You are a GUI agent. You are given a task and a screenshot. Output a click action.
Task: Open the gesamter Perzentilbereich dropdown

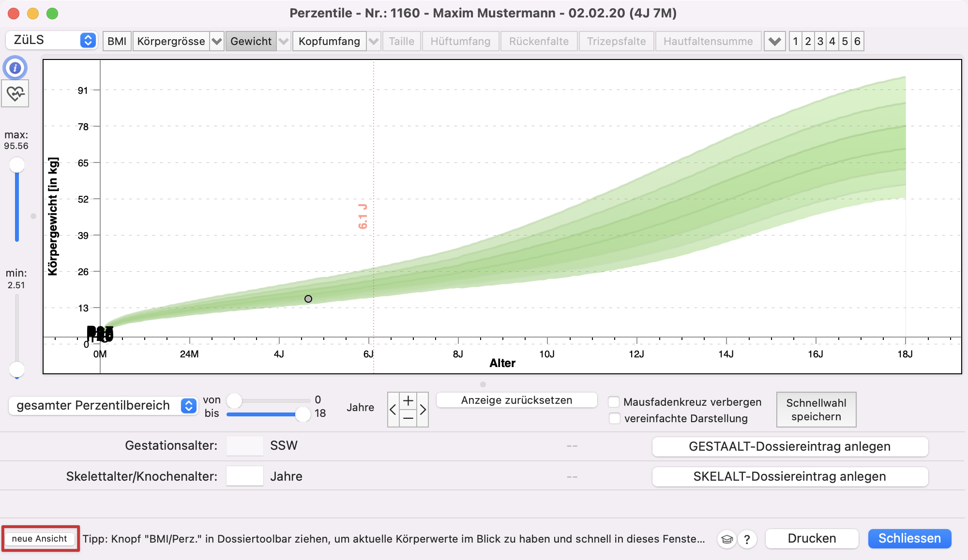(x=103, y=405)
